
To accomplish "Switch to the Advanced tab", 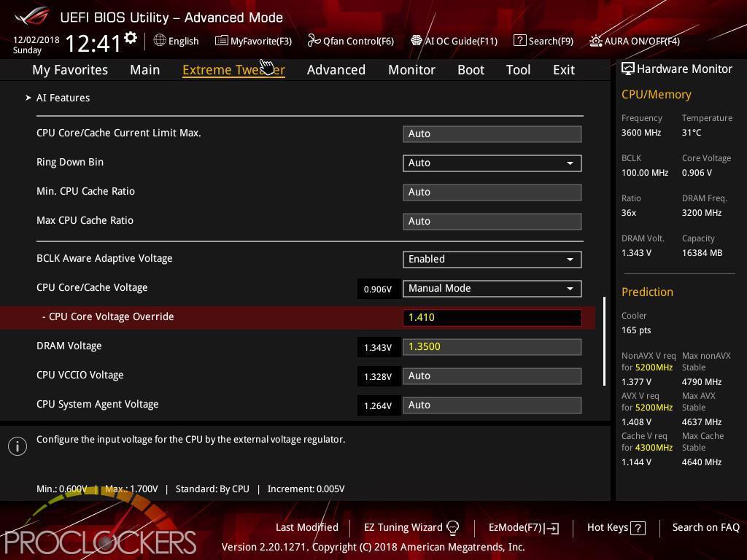I will click(336, 70).
